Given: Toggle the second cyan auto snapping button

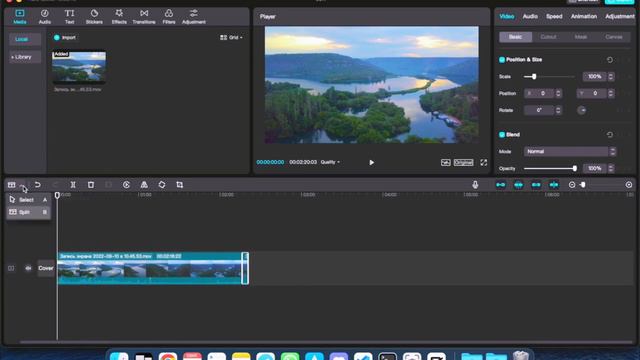Looking at the screenshot, I should point(518,185).
